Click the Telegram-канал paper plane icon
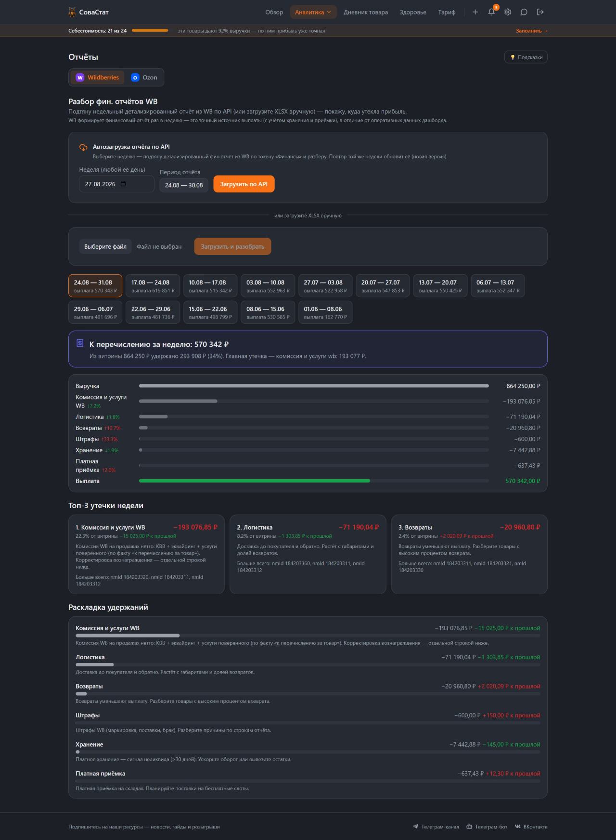This screenshot has width=616, height=840. [x=415, y=827]
